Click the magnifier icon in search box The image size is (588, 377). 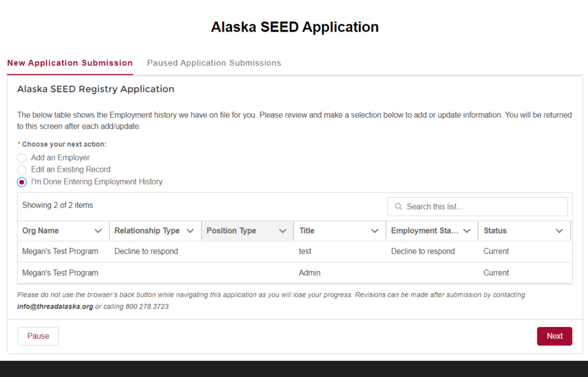pyautogui.click(x=399, y=206)
